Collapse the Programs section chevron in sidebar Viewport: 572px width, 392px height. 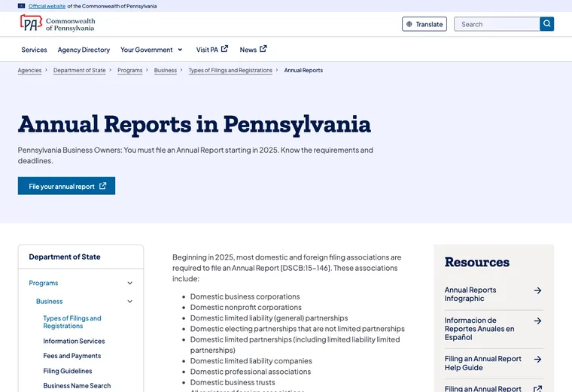click(x=130, y=283)
